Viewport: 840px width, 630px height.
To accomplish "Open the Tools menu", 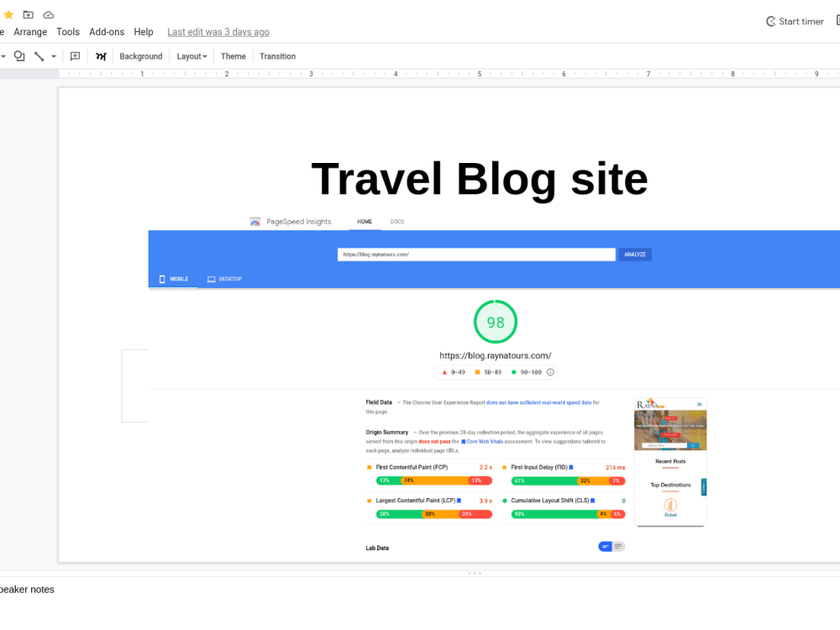I will coord(68,32).
